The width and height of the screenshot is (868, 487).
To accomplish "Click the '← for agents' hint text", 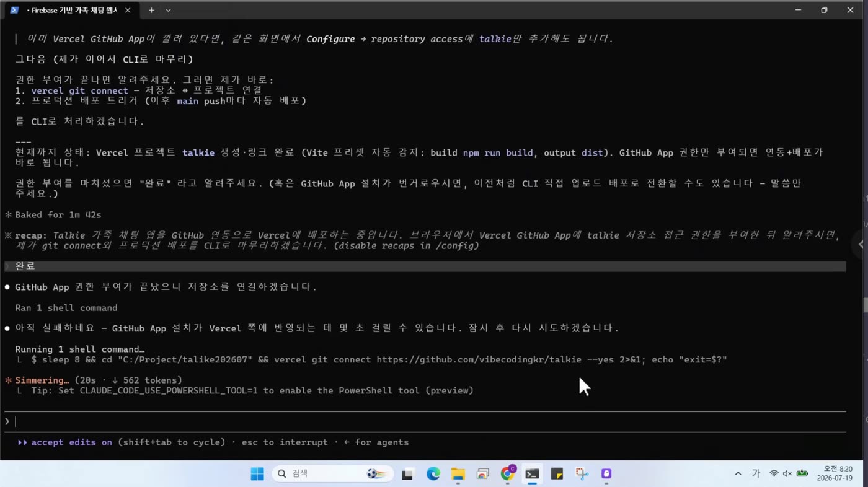I will tap(376, 442).
